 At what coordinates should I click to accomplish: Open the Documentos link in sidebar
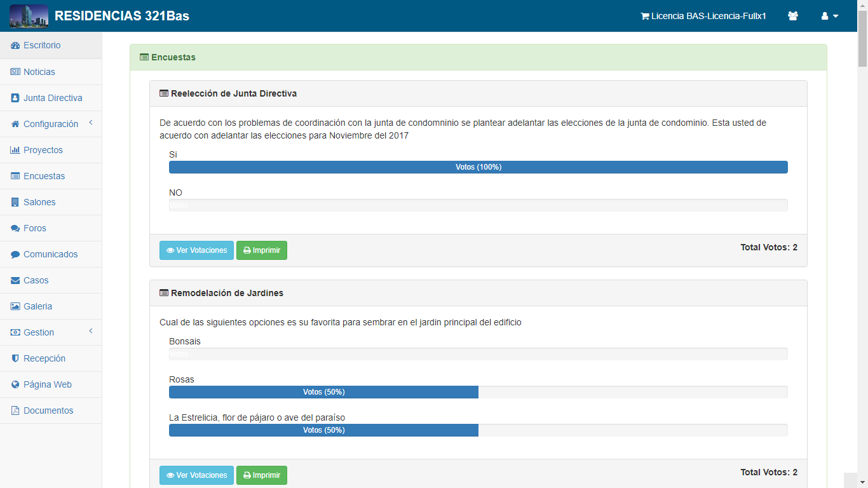click(48, 410)
